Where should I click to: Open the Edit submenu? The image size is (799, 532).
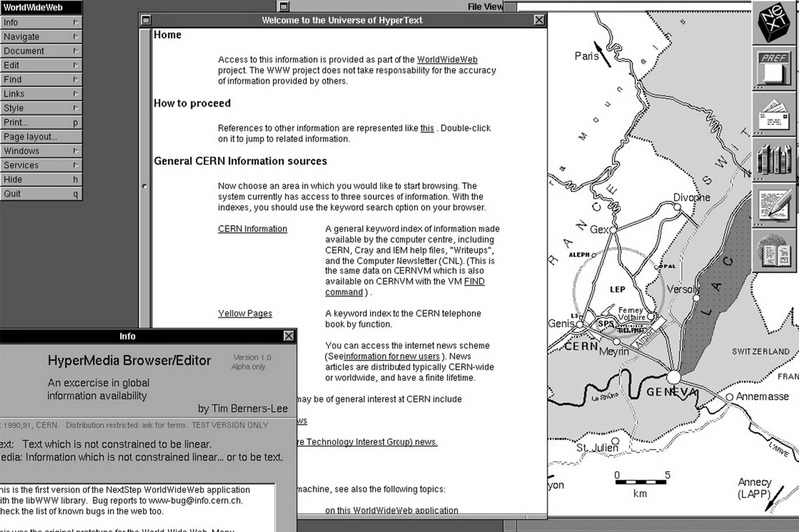coord(41,65)
